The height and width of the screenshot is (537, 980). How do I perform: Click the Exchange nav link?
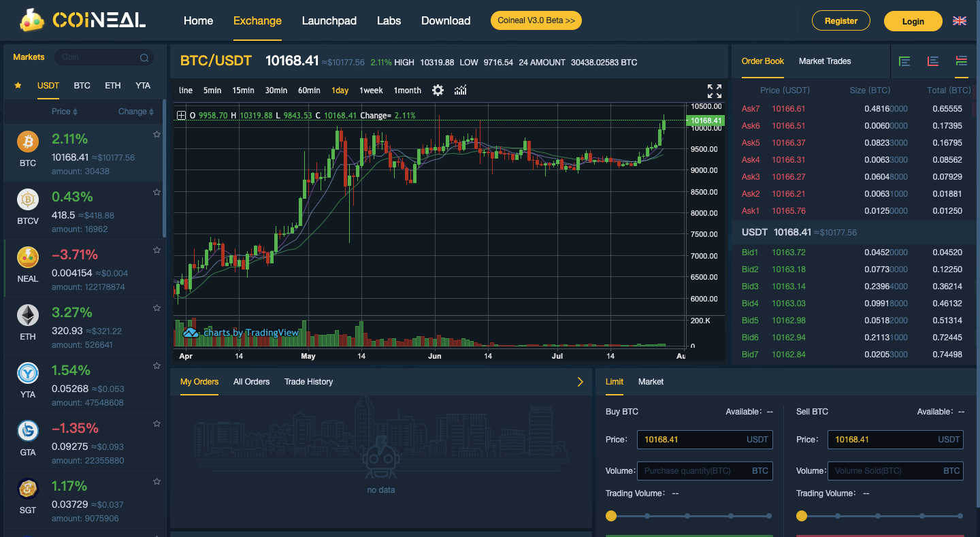click(257, 20)
